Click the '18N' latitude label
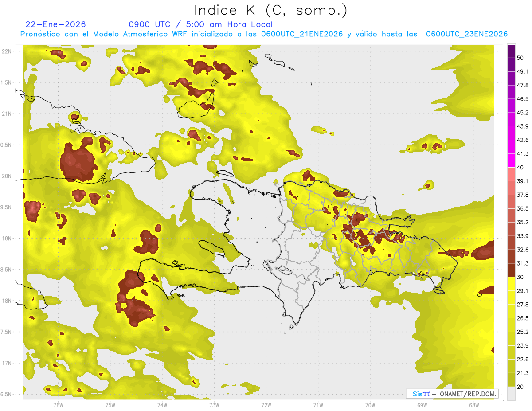 pos(6,301)
